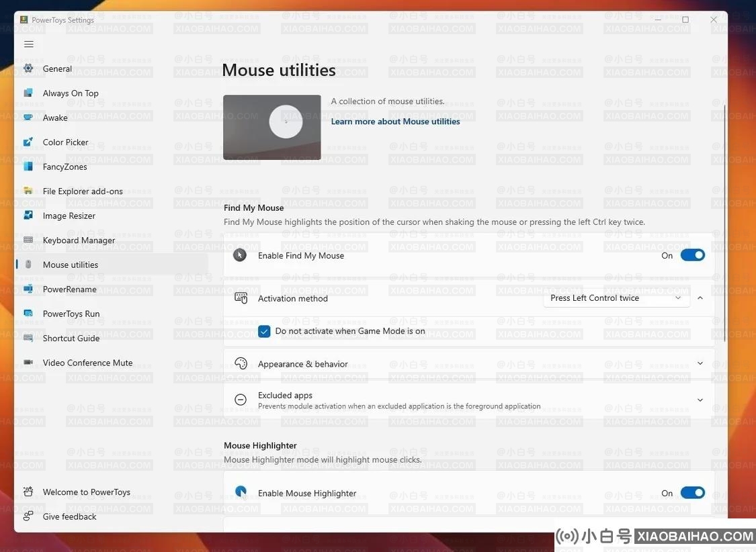Click the Enable Find My Mouse label
The width and height of the screenshot is (756, 552).
301,256
